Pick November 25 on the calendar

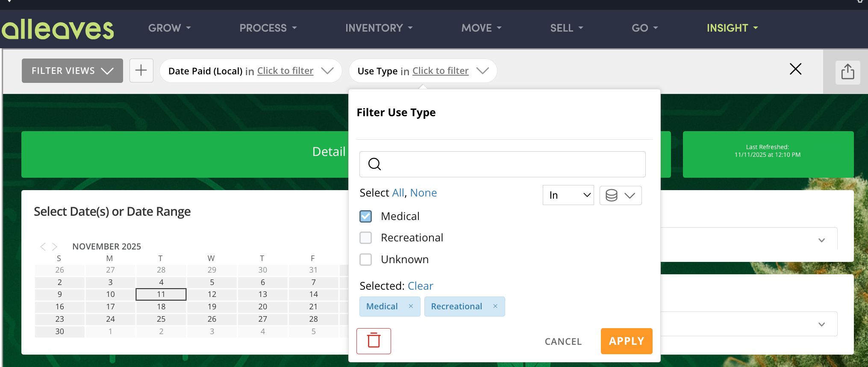[x=161, y=319]
